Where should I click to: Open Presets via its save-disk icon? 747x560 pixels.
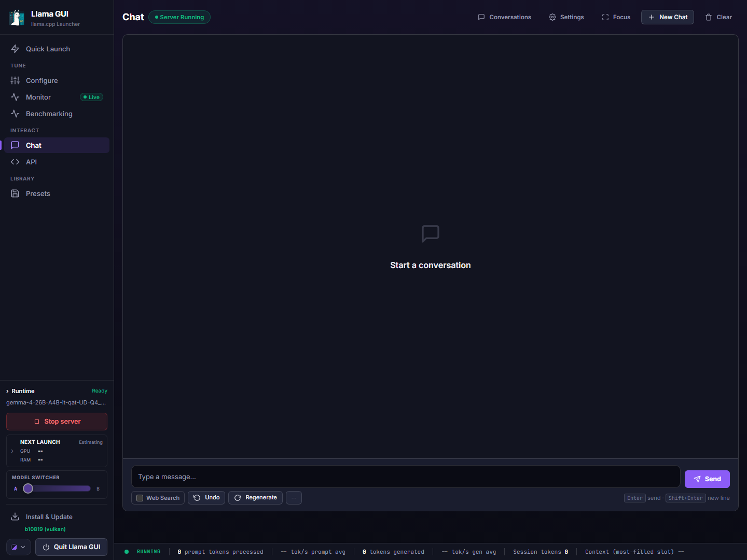pyautogui.click(x=15, y=193)
